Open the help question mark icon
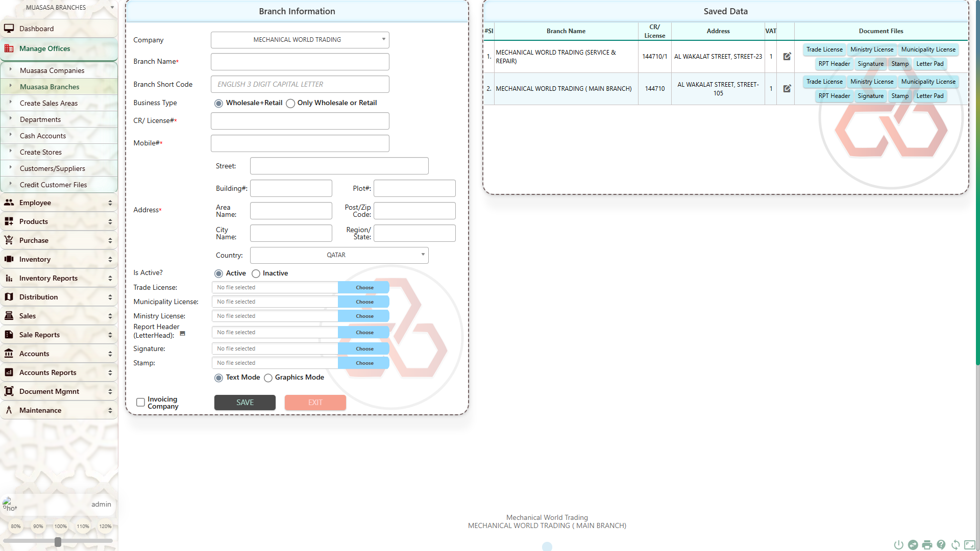This screenshot has width=980, height=551. pyautogui.click(x=941, y=545)
